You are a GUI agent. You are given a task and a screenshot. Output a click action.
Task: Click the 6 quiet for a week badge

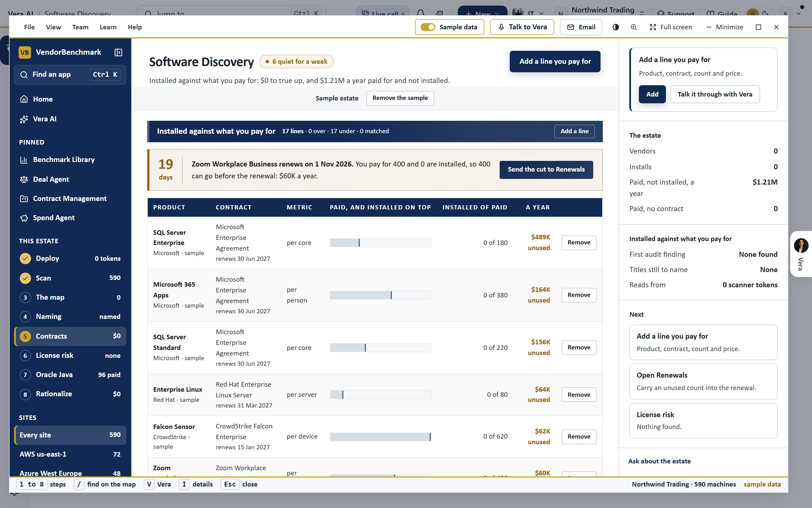[296, 62]
